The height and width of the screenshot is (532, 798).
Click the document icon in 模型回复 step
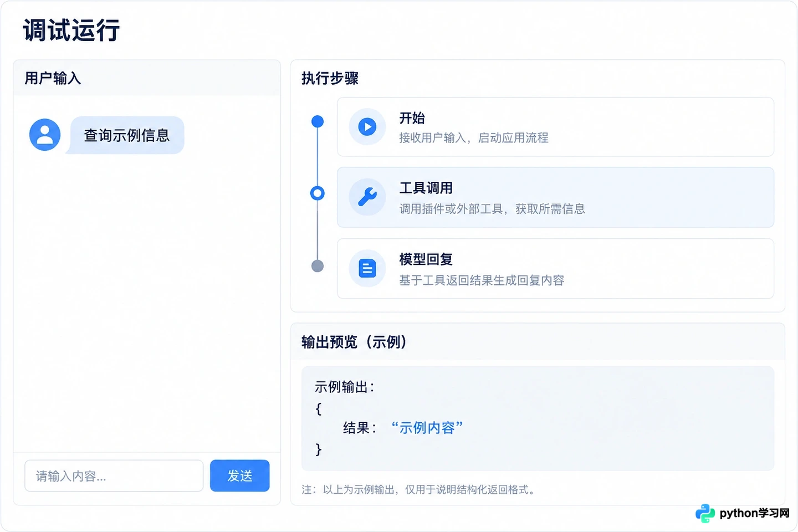(367, 269)
